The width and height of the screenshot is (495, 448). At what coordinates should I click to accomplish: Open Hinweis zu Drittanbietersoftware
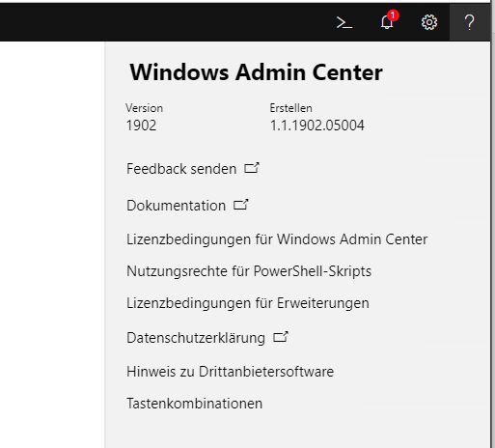[230, 372]
